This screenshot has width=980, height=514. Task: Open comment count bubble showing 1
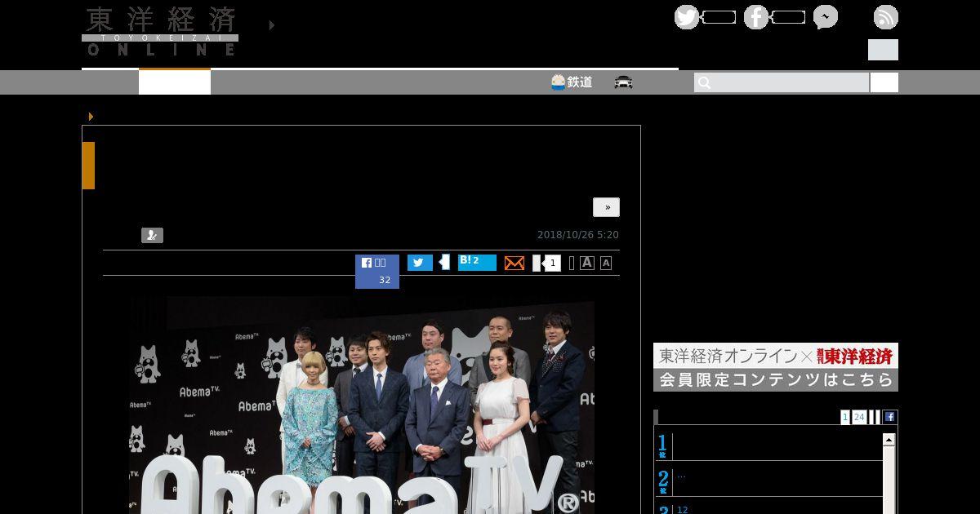point(552,263)
